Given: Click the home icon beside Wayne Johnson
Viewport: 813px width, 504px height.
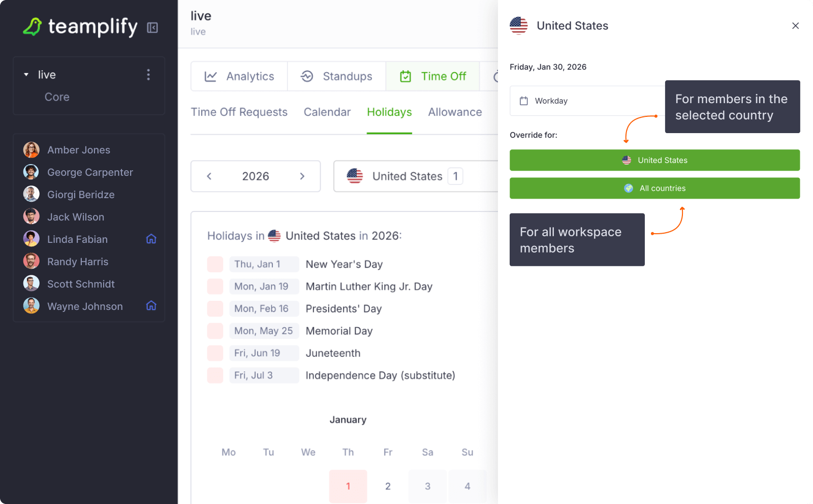Looking at the screenshot, I should click(151, 306).
